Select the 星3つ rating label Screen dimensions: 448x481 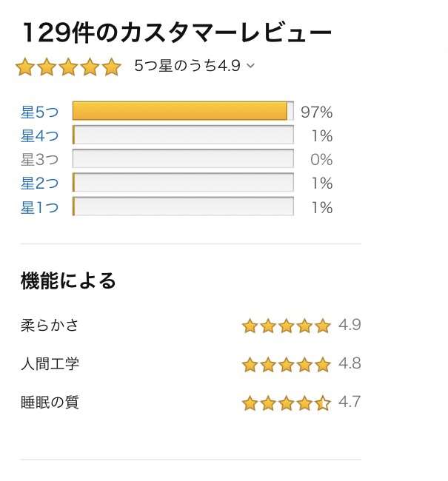coord(39,160)
